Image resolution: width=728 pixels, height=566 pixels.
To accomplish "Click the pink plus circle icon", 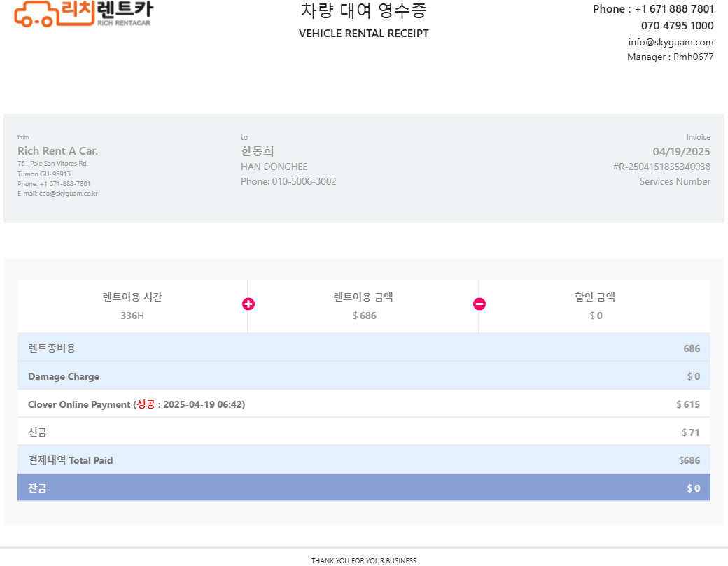I will (x=248, y=304).
